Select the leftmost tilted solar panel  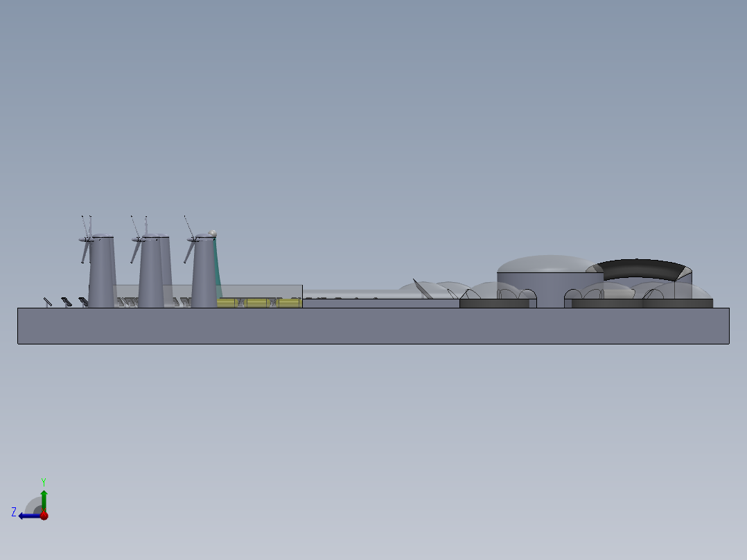click(x=48, y=302)
